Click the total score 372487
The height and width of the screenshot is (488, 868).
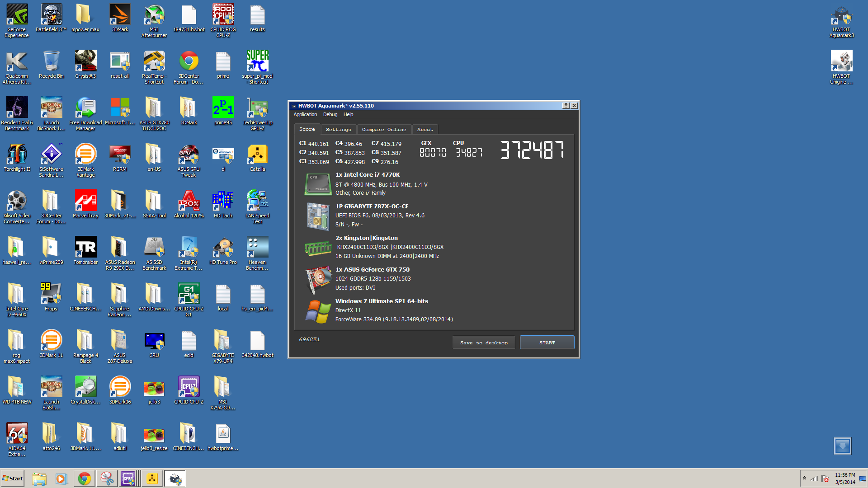click(x=532, y=150)
